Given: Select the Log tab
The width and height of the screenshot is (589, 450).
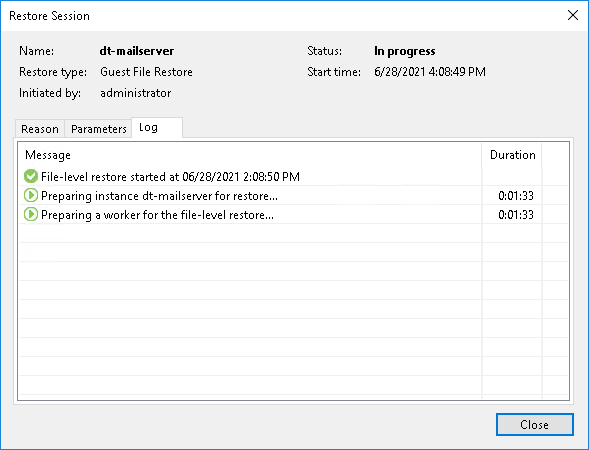Looking at the screenshot, I should [157, 127].
